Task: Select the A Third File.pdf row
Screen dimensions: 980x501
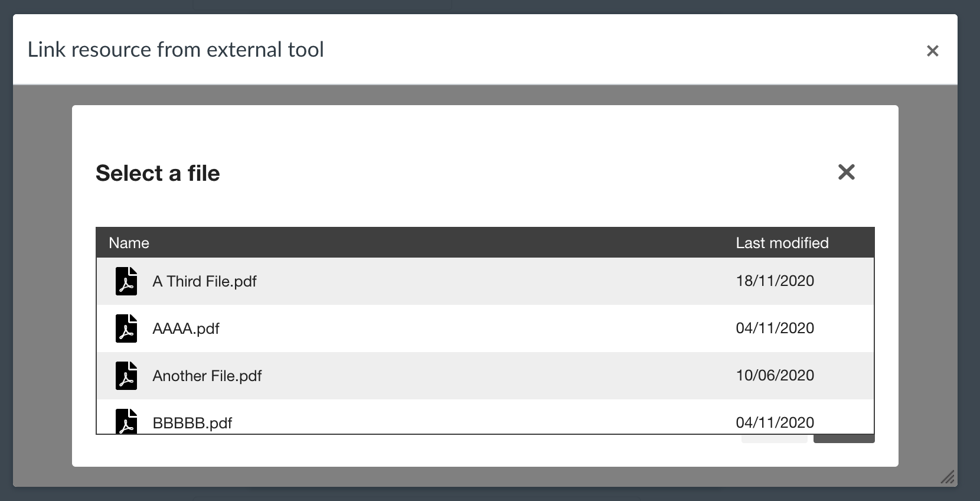Action: pos(413,281)
